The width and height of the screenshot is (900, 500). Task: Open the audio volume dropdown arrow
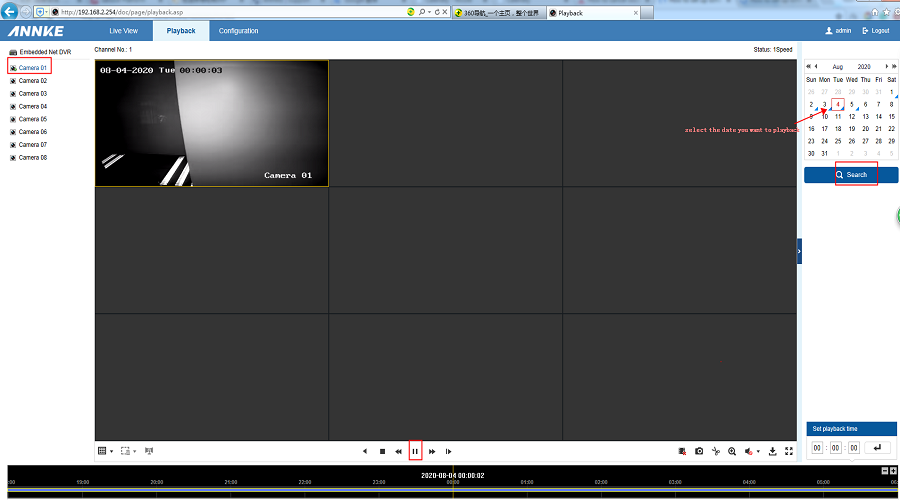tap(758, 452)
